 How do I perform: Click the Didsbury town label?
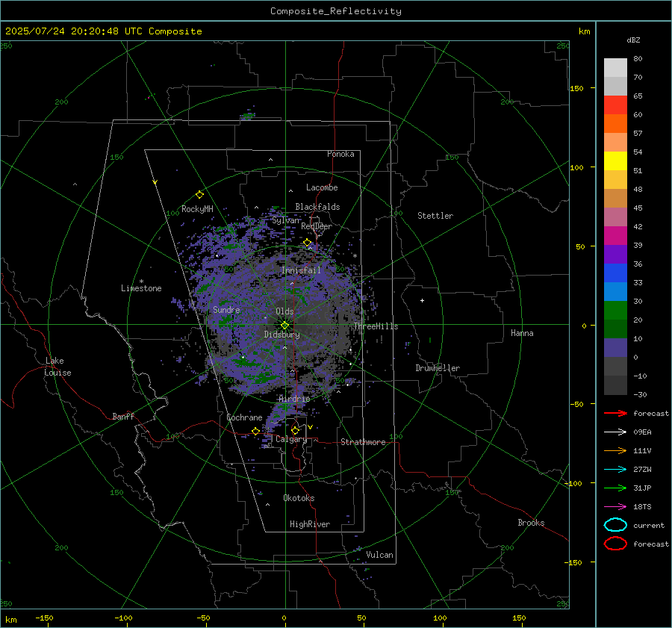pos(281,335)
